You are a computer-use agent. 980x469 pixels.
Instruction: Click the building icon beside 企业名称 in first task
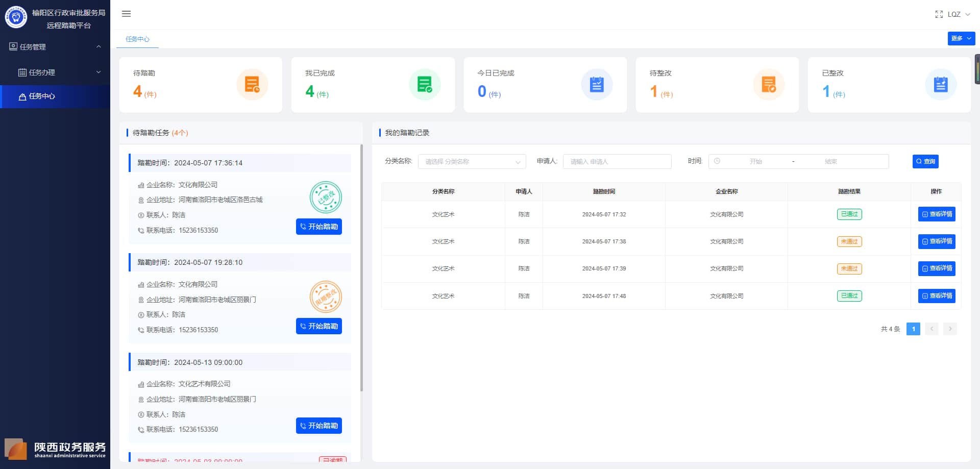141,185
